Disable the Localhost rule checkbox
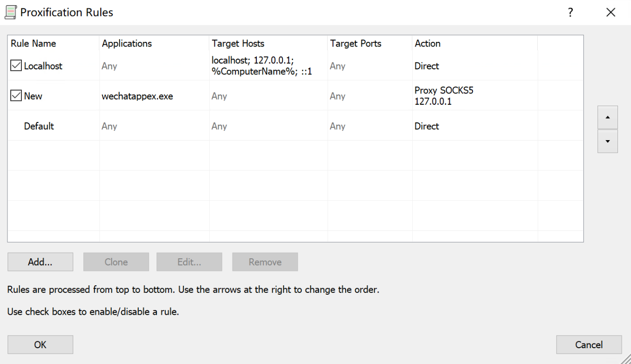 [16, 66]
